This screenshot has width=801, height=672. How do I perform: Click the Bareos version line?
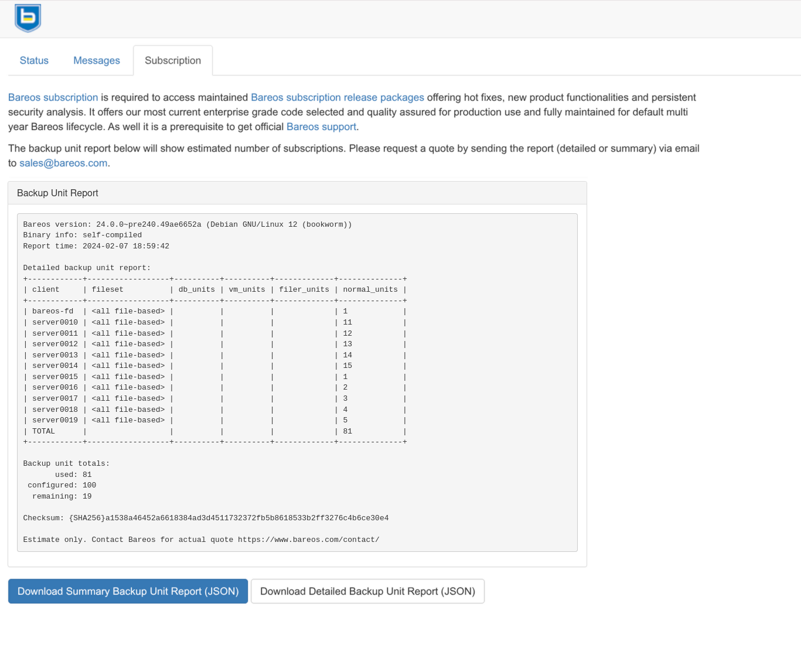pos(187,224)
